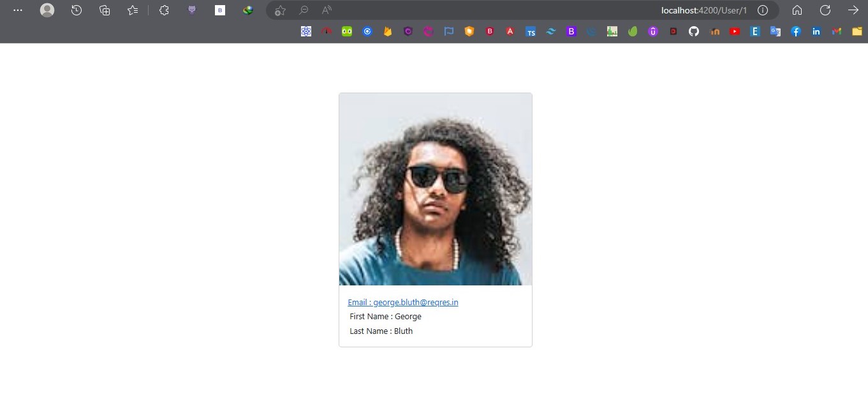The height and width of the screenshot is (415, 868).
Task: Open browsing history
Action: [77, 10]
